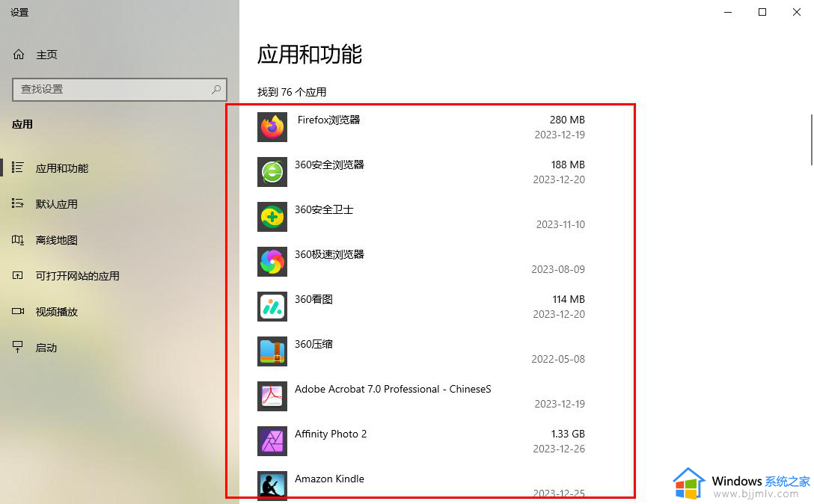Viewport: 814px width, 504px height.
Task: Click the 应用 section header in sidebar
Action: tap(22, 124)
